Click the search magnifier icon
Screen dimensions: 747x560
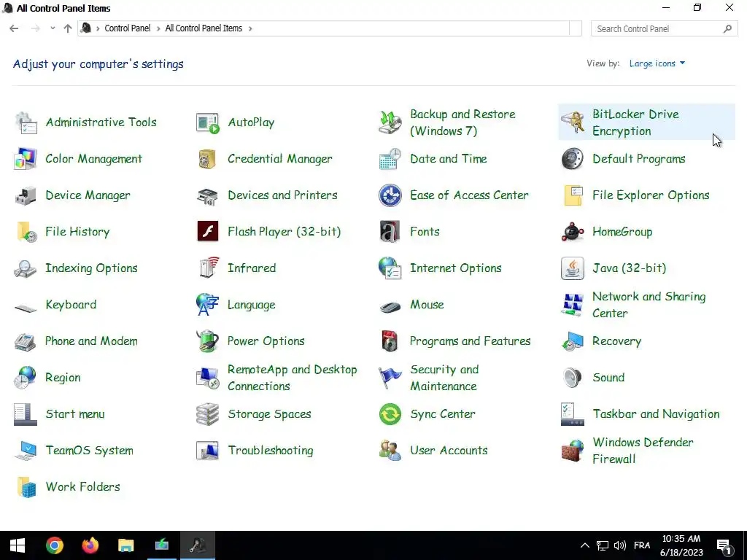(x=727, y=29)
